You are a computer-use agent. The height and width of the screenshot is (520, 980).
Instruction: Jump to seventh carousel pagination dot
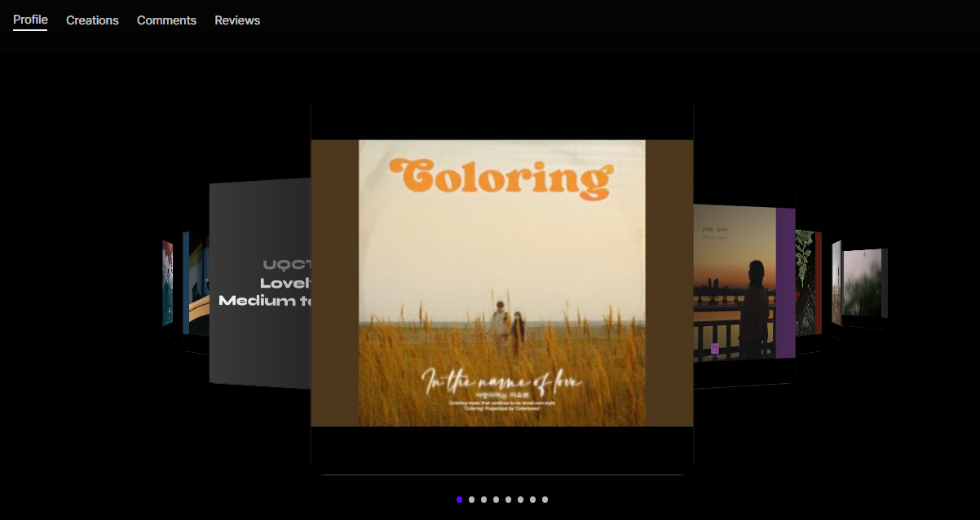pos(532,500)
